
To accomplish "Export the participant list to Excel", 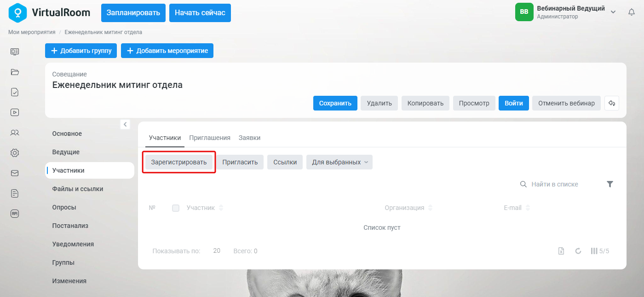I will (561, 251).
